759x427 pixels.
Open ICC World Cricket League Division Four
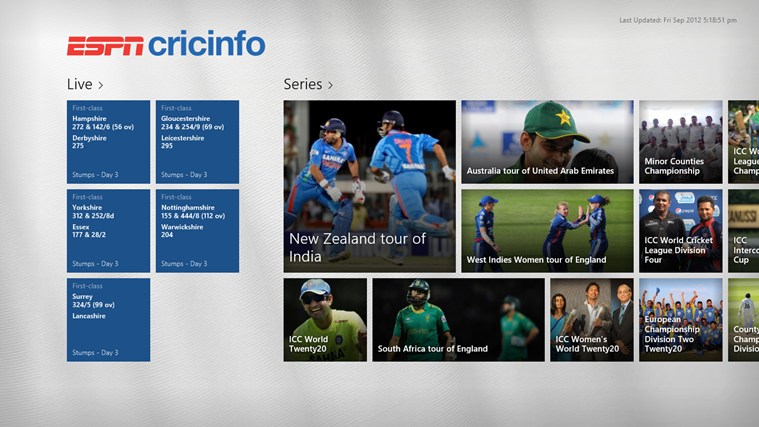(x=681, y=231)
